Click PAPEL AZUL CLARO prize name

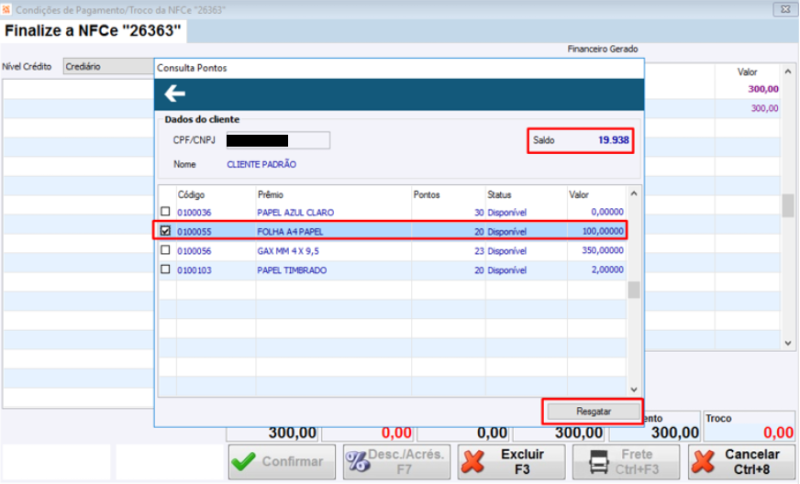pos(295,212)
